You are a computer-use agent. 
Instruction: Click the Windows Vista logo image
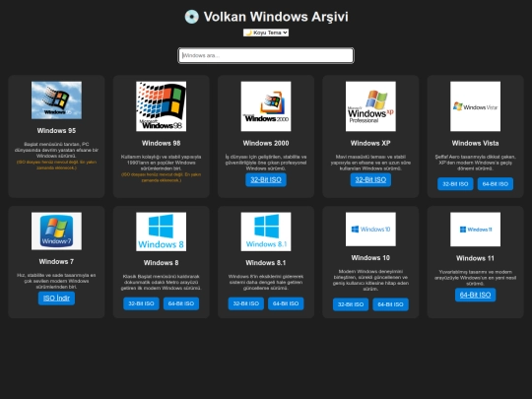tap(475, 106)
